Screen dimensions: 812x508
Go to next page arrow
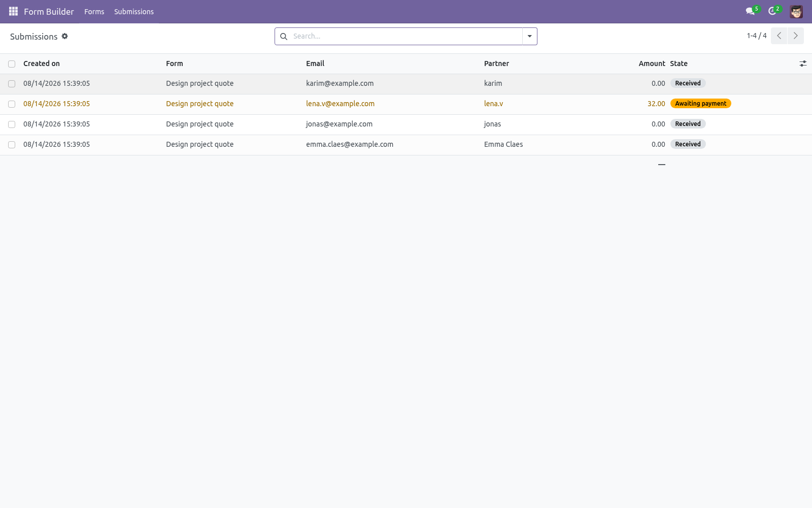[x=796, y=36]
